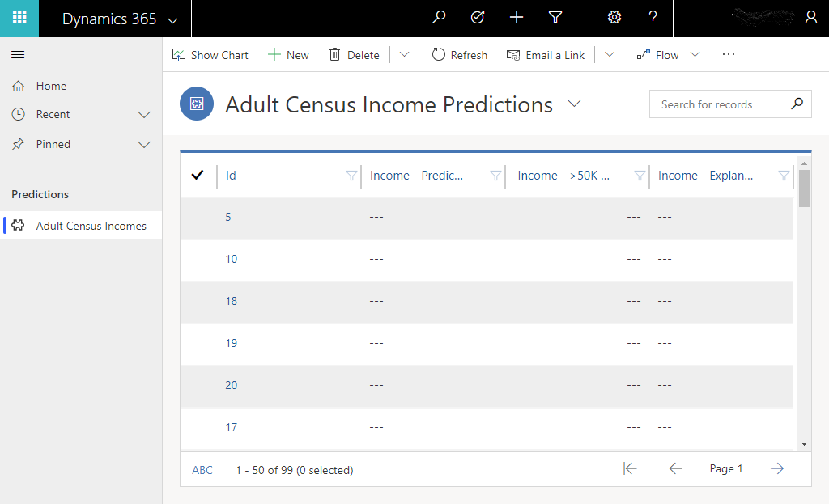
Task: Open record with Id 18
Action: coord(232,301)
